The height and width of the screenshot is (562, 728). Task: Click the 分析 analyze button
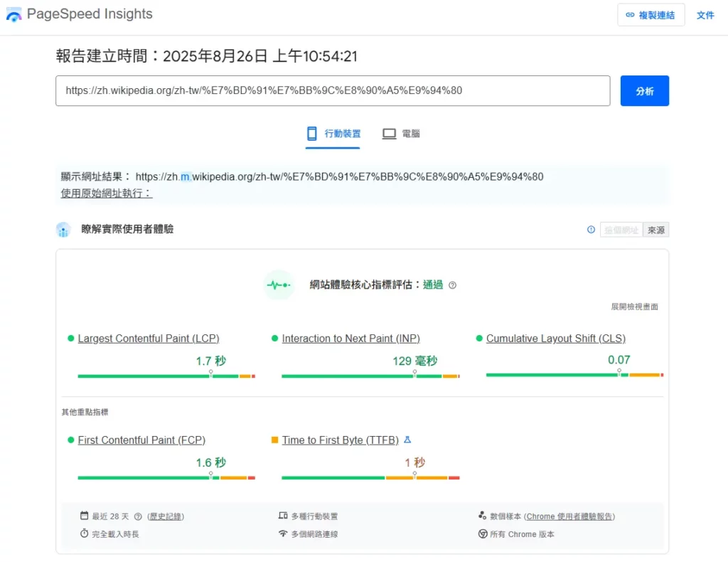(x=644, y=90)
